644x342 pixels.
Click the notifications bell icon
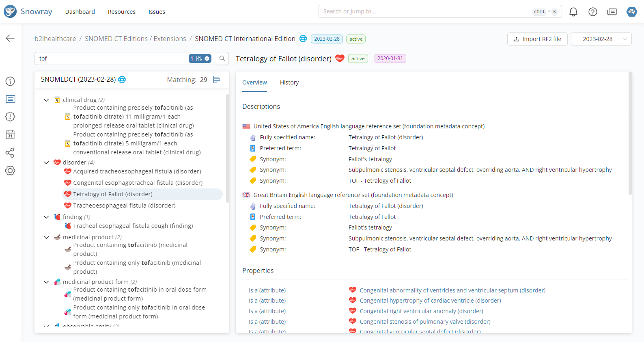pos(573,12)
